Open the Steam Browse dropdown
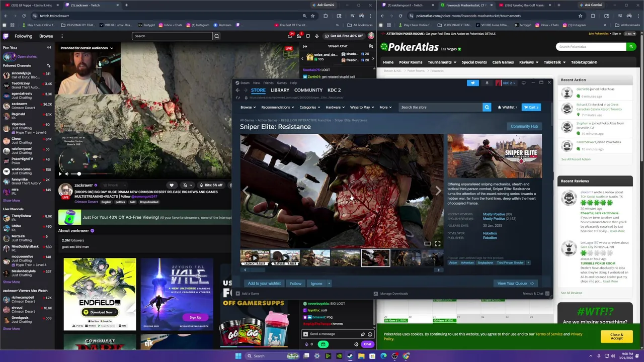The width and height of the screenshot is (644, 362). (248, 107)
